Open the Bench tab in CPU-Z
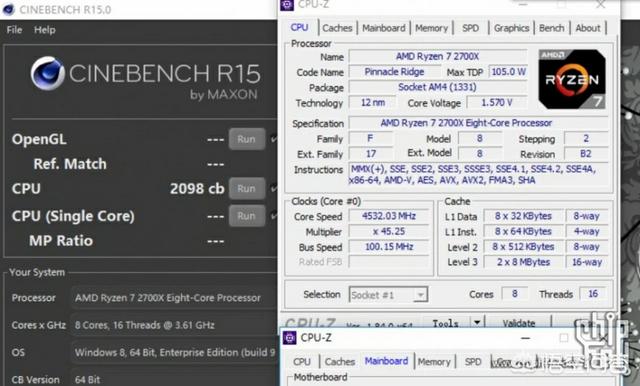 [551, 28]
